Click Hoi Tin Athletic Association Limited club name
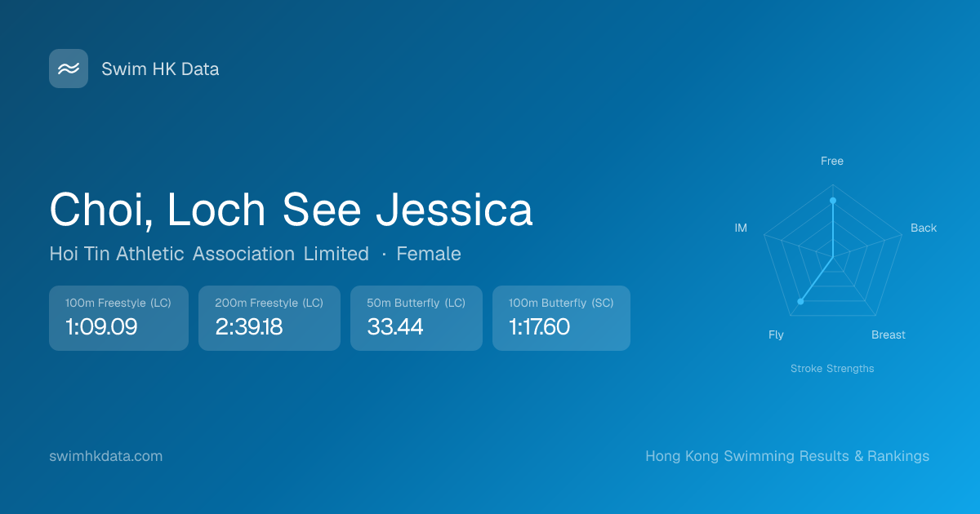The width and height of the screenshot is (980, 514). click(x=209, y=254)
